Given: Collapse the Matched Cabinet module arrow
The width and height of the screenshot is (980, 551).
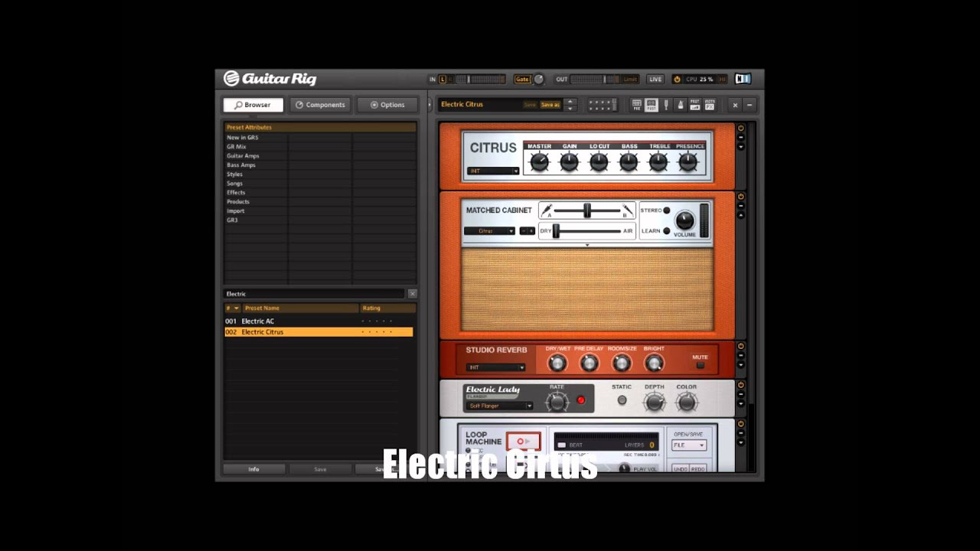Looking at the screenshot, I should click(740, 216).
